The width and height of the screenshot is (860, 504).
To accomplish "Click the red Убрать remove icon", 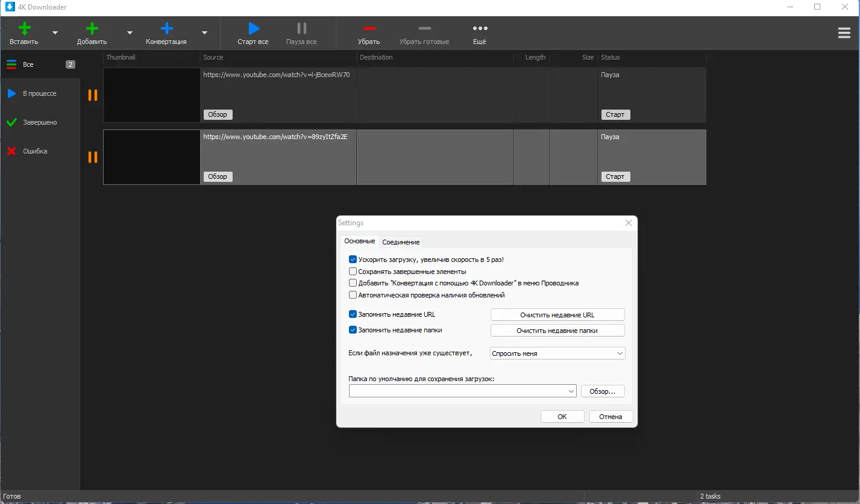I will 369,28.
